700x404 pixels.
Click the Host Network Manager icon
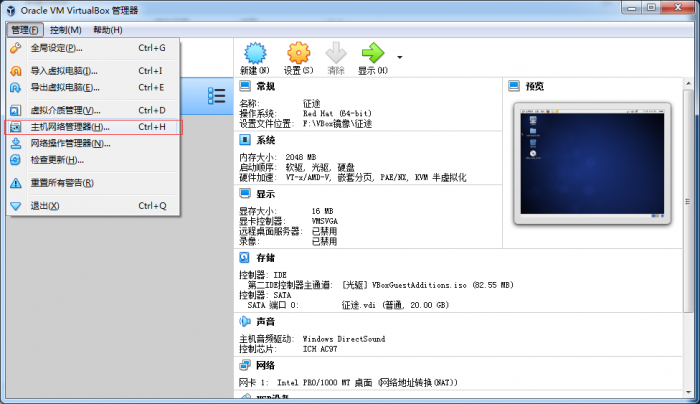tap(16, 127)
